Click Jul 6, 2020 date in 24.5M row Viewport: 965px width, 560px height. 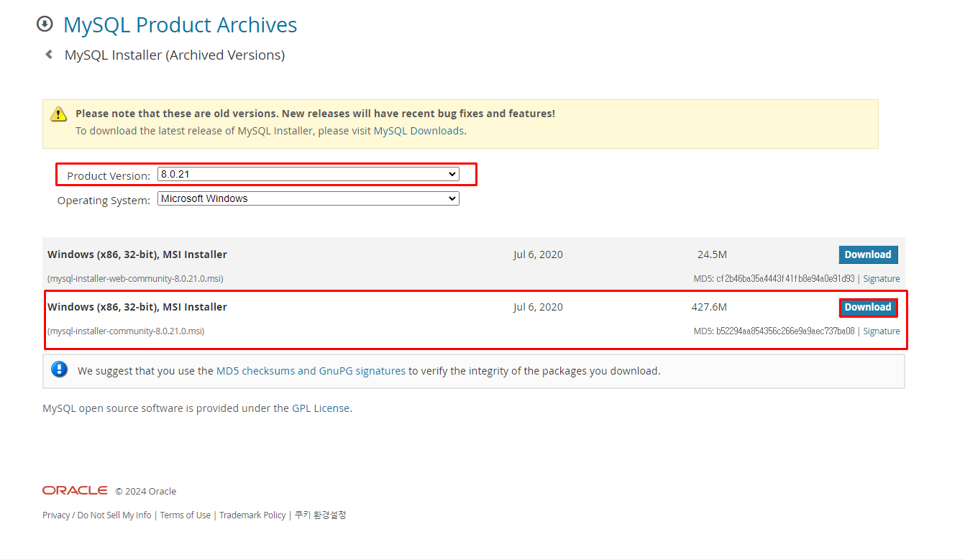click(538, 254)
